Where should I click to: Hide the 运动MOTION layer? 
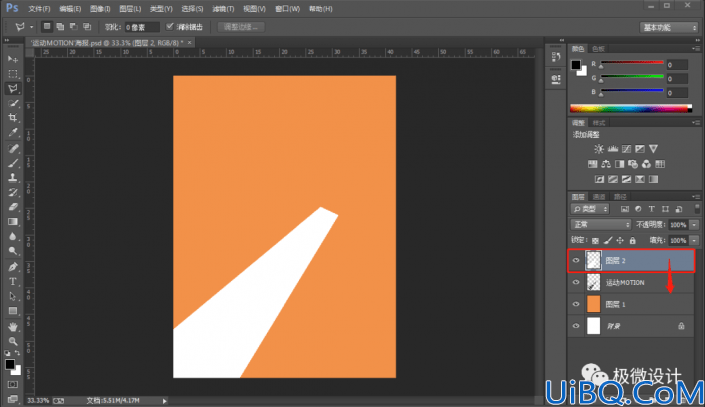576,282
